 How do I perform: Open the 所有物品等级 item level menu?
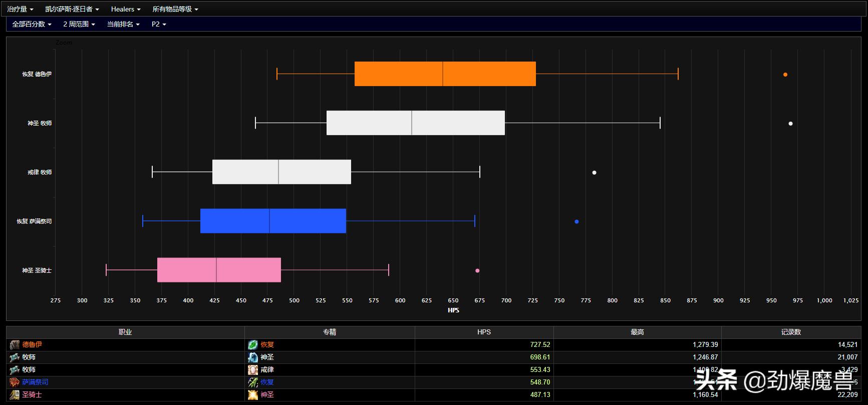click(175, 9)
